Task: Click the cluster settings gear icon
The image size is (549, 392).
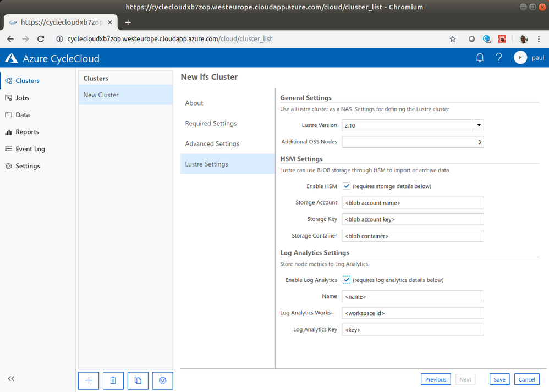Action: (162, 380)
